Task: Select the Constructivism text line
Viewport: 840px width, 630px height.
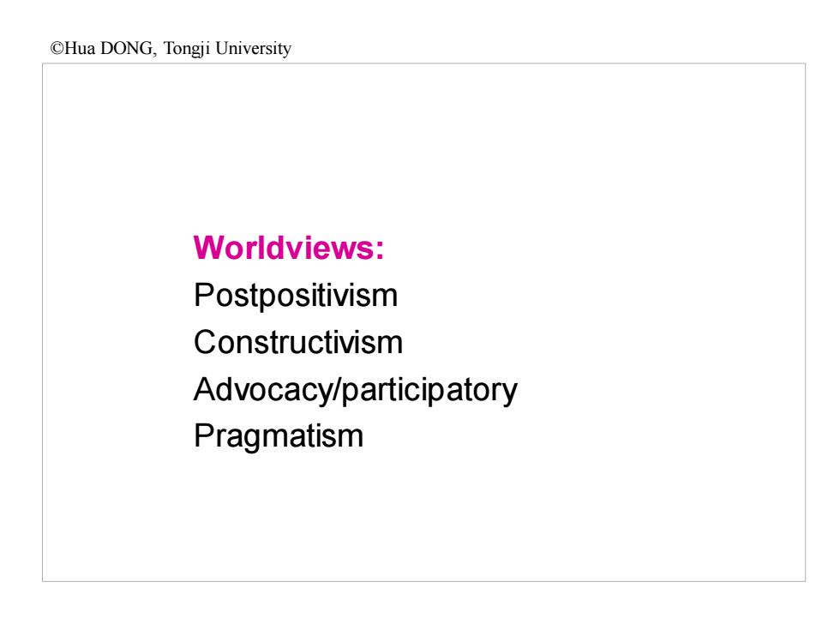Action: pyautogui.click(x=298, y=342)
